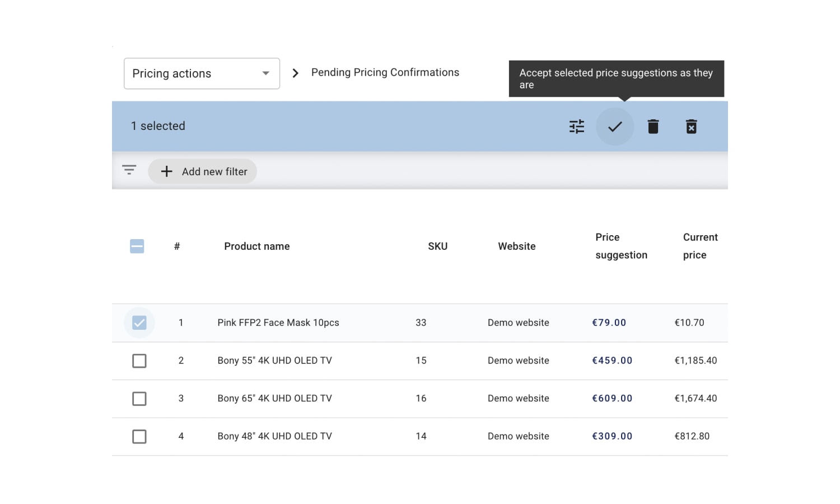This screenshot has height=504, width=840.
Task: Click Demo website in Pink FFP2 row
Action: 519,323
